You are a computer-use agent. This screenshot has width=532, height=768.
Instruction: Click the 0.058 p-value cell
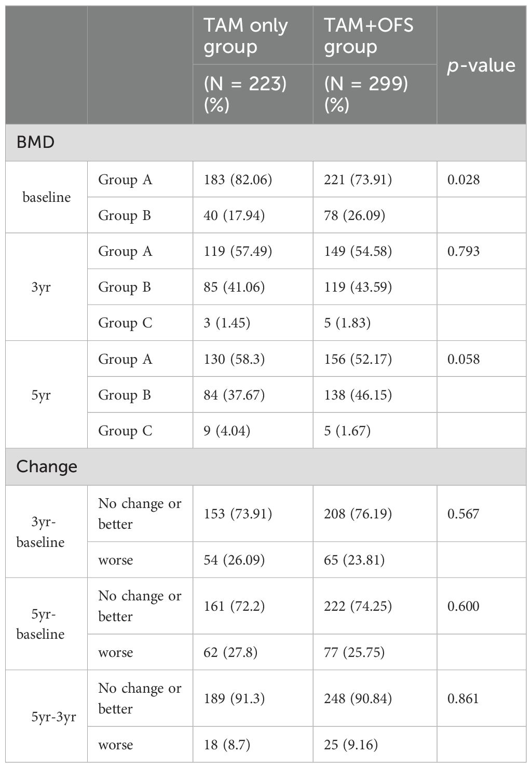(x=463, y=359)
